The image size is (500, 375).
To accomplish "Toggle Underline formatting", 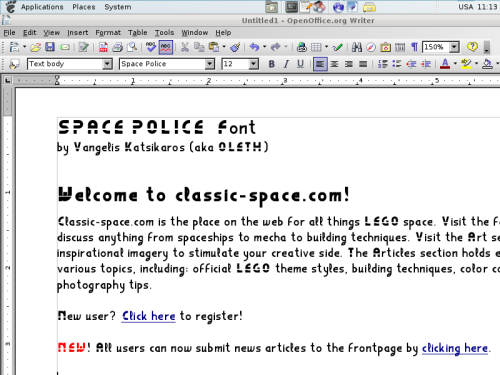I will [300, 64].
